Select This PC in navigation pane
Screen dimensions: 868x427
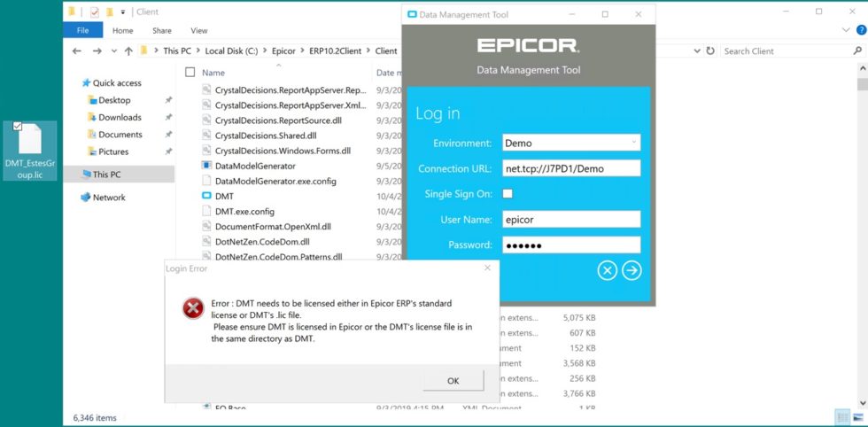[x=106, y=175]
